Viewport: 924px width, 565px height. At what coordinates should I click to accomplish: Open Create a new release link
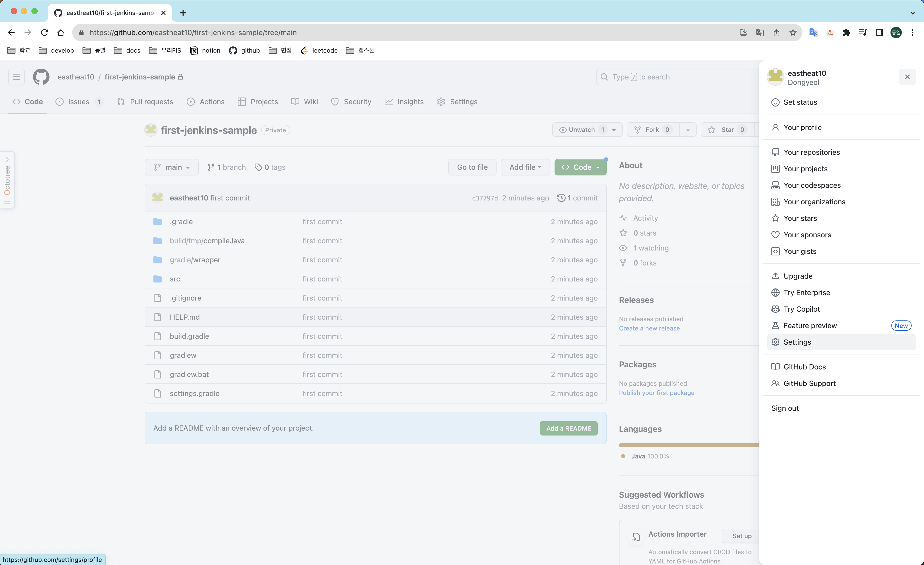[649, 328]
